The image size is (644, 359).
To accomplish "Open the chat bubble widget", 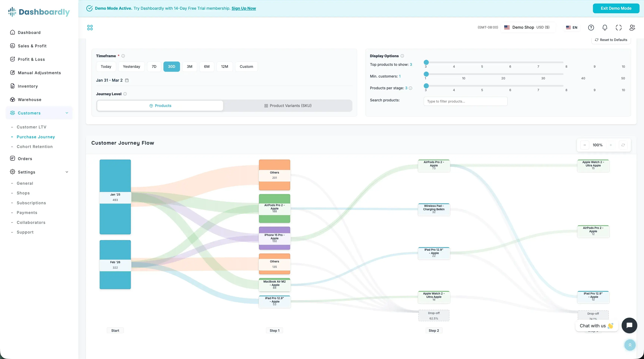I will (629, 325).
